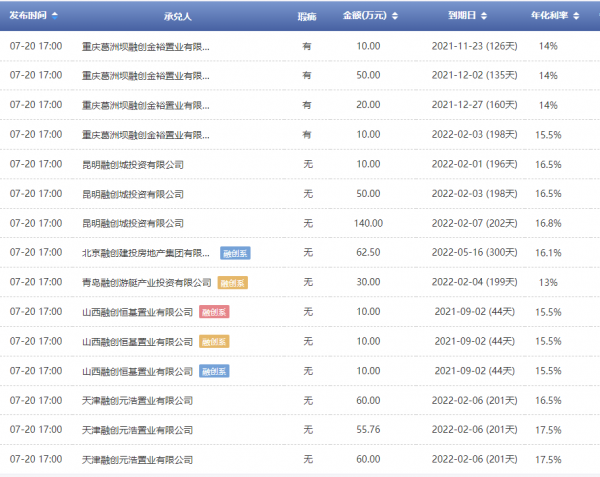Screen dimensions: 600x477
Task: Click the 发布时间 header label
Action: tap(28, 15)
